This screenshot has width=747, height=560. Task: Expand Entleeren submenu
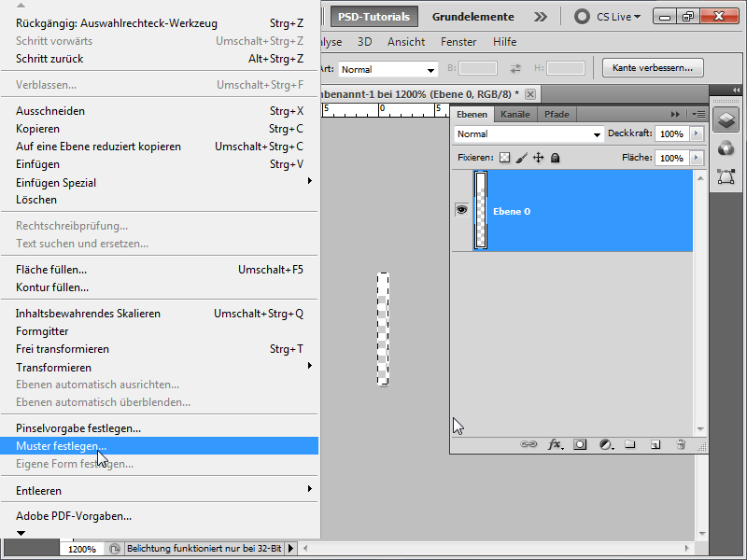[x=160, y=490]
